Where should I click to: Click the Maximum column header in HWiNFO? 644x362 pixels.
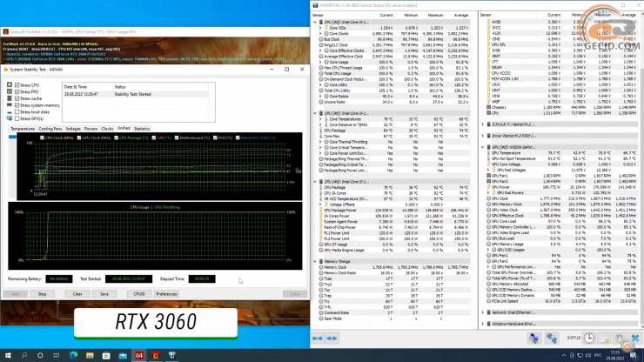435,15
